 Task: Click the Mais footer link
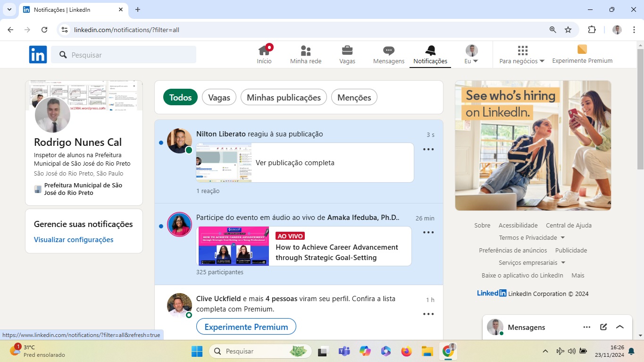coord(577,275)
